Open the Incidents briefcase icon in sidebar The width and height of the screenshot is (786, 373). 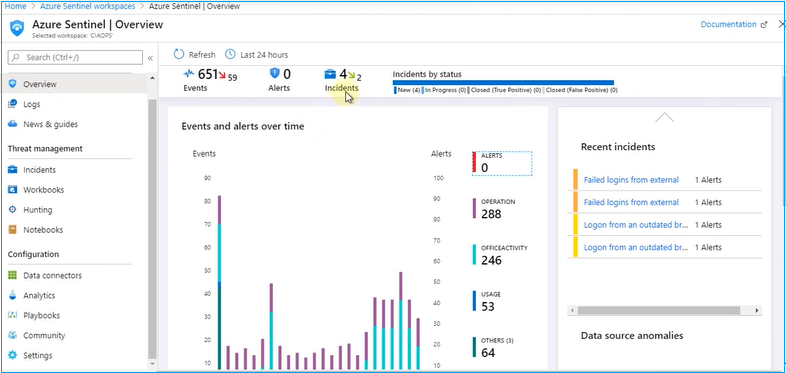(13, 170)
